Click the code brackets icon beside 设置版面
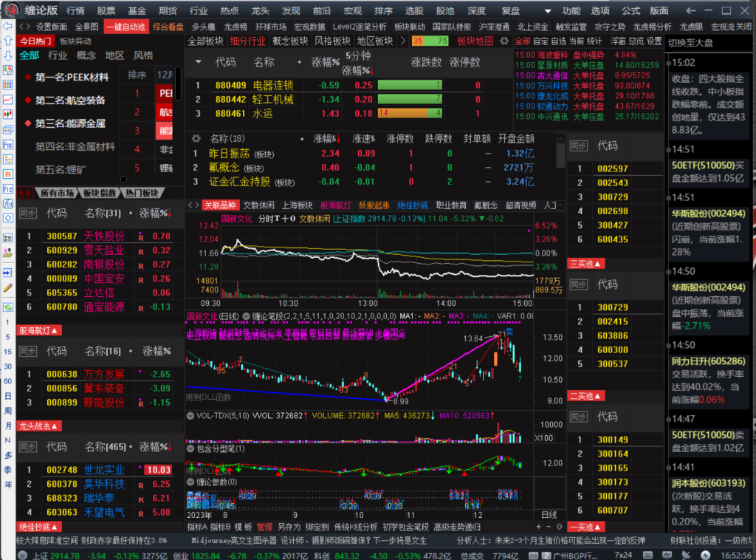756x560 pixels. [25, 27]
